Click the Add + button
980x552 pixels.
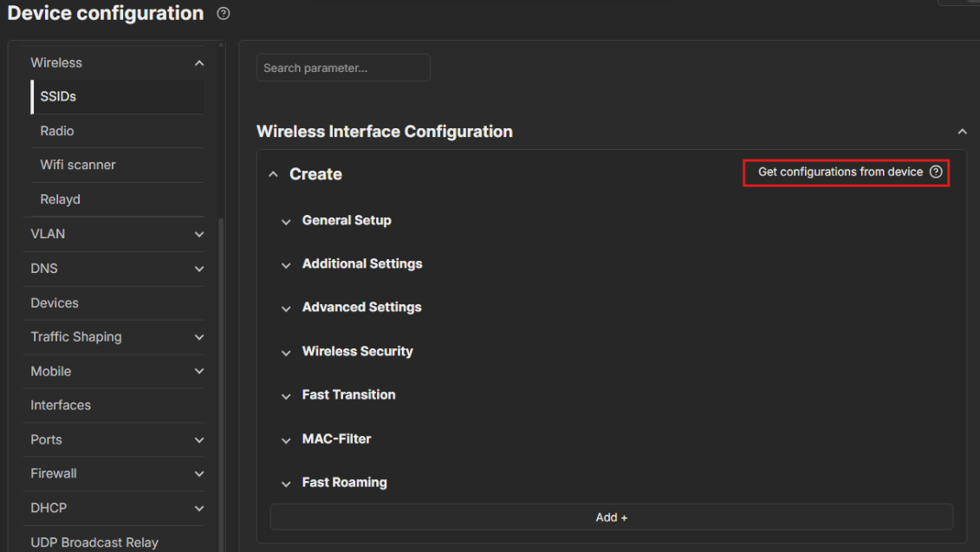coord(611,517)
